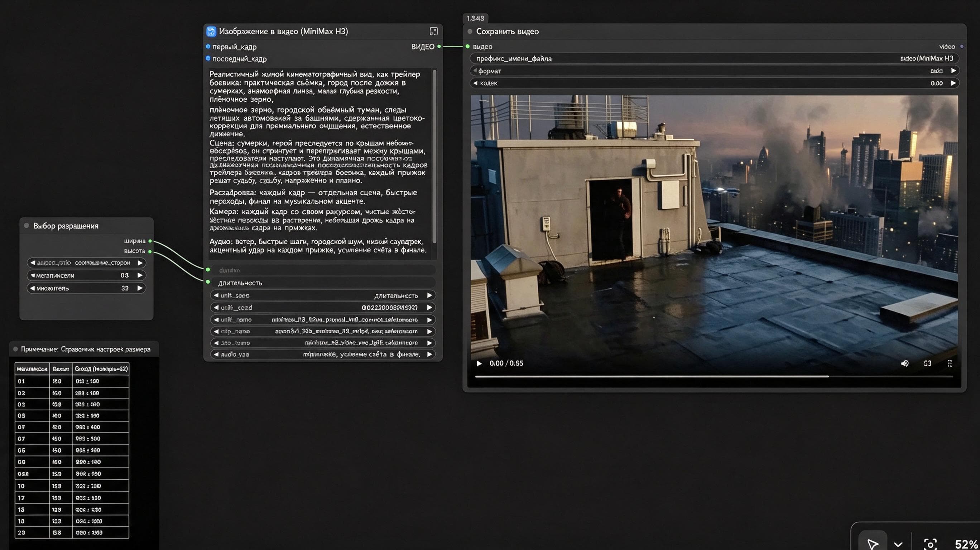Seek along the video progress bar
Viewport: 980px width, 550px height.
pyautogui.click(x=714, y=377)
